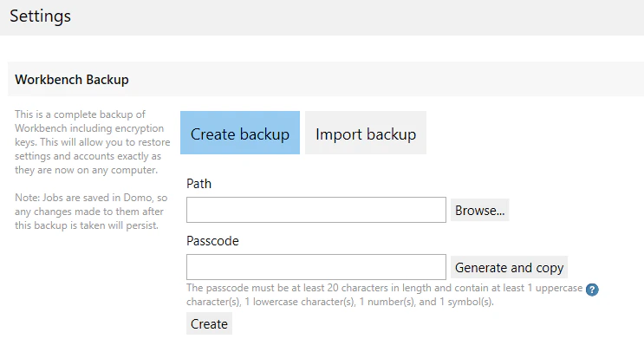Click the 'This is a complete backup' description

(93, 142)
